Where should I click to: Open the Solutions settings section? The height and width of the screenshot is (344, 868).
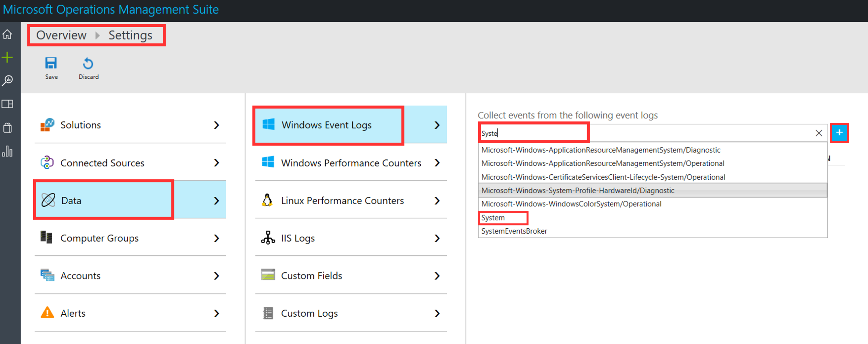pos(130,125)
